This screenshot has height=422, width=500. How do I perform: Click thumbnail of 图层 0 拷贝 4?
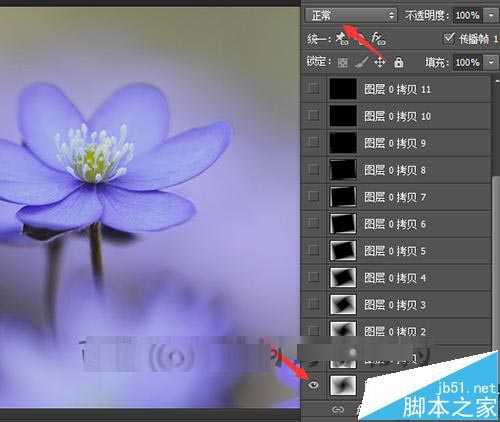click(343, 277)
